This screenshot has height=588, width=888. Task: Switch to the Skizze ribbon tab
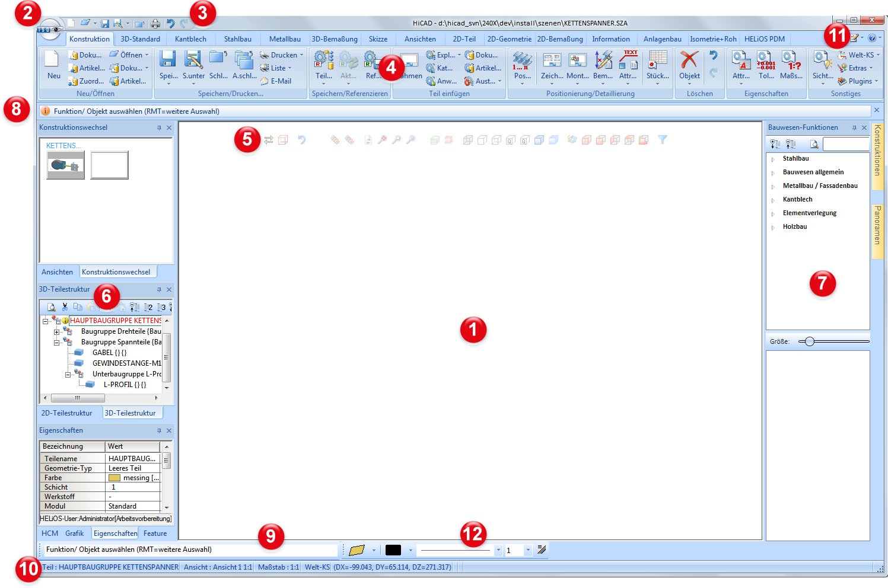point(378,39)
